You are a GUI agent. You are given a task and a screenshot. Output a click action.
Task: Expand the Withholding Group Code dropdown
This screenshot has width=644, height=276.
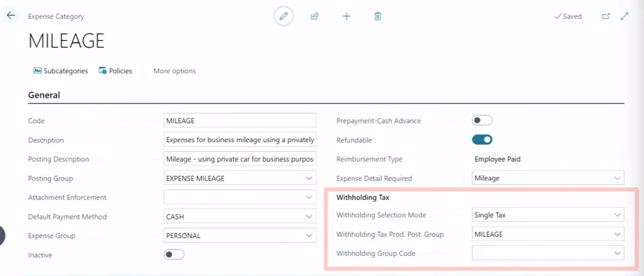tap(617, 253)
